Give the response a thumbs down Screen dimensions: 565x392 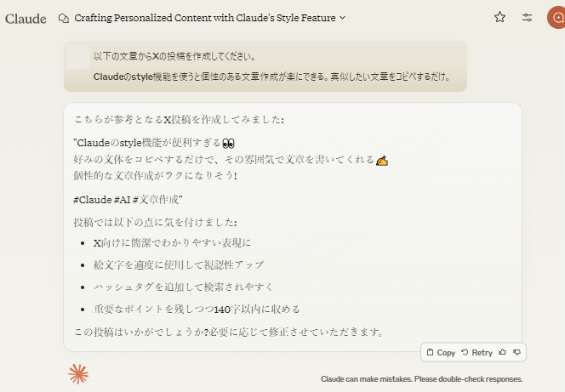point(516,352)
